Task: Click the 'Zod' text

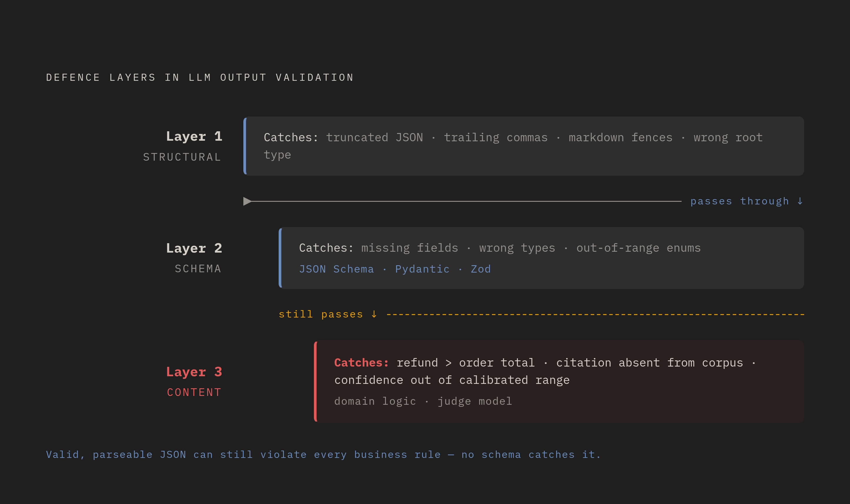Action: click(481, 269)
